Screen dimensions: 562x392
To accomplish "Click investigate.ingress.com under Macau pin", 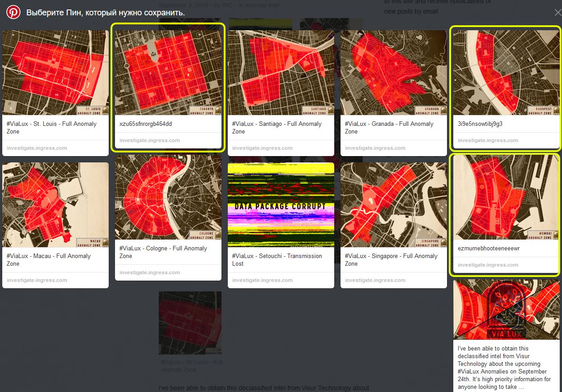I will [x=37, y=280].
